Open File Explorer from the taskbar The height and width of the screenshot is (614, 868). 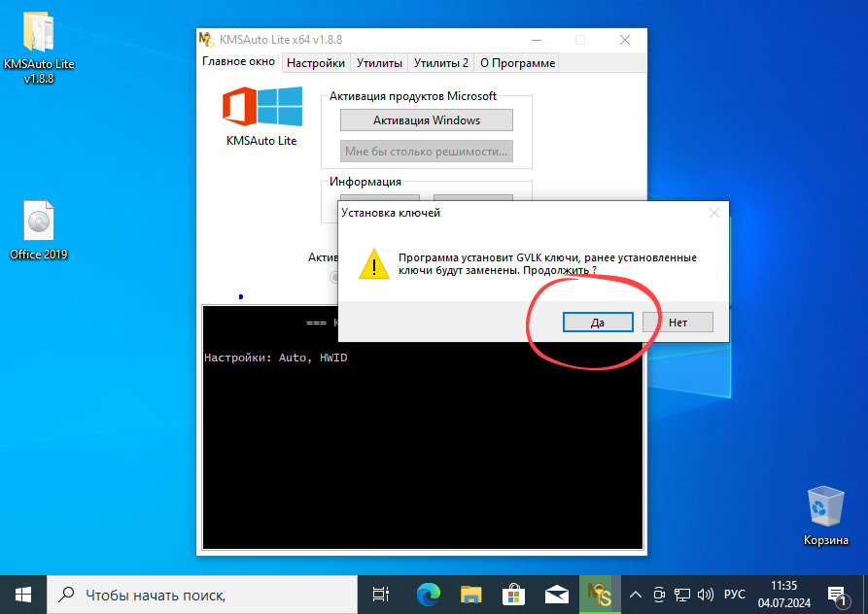(x=470, y=594)
